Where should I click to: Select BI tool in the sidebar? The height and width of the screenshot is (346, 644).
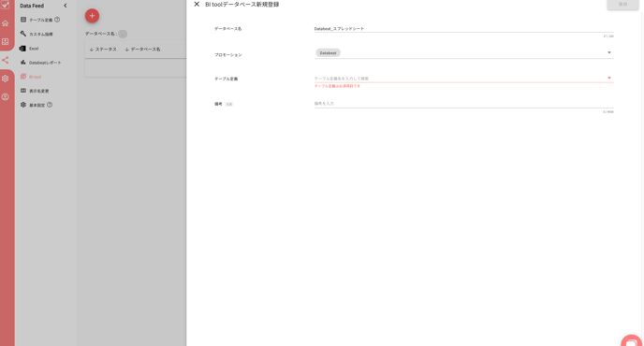click(35, 77)
